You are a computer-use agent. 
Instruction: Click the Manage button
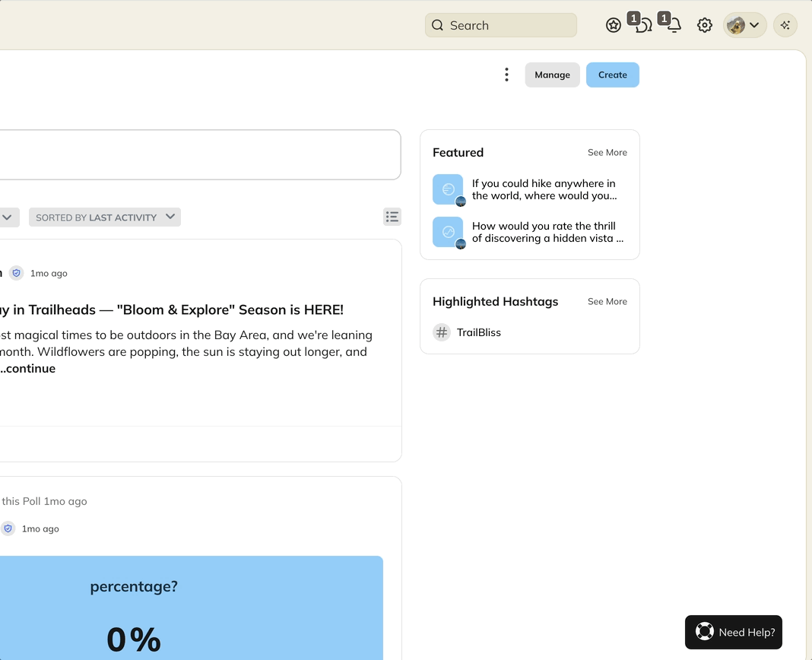552,75
